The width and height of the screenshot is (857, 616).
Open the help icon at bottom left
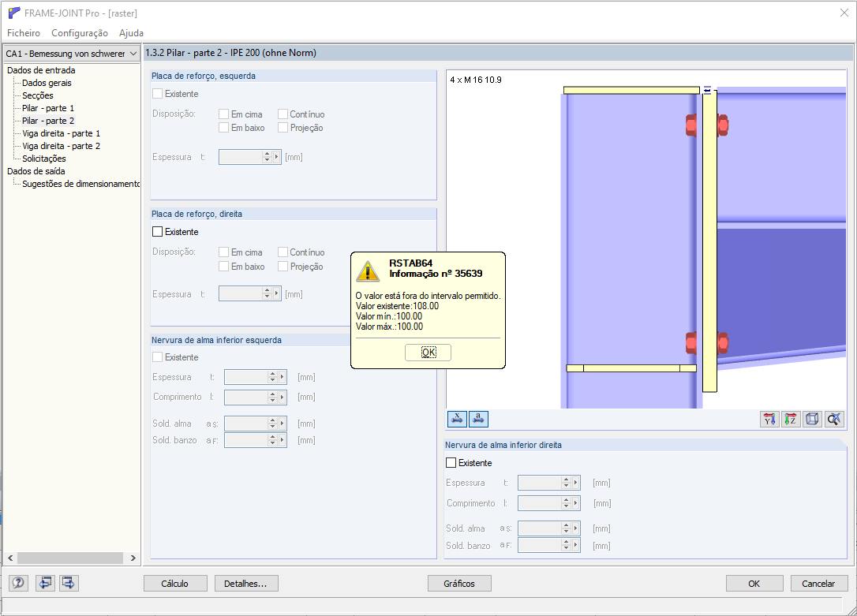(x=18, y=583)
